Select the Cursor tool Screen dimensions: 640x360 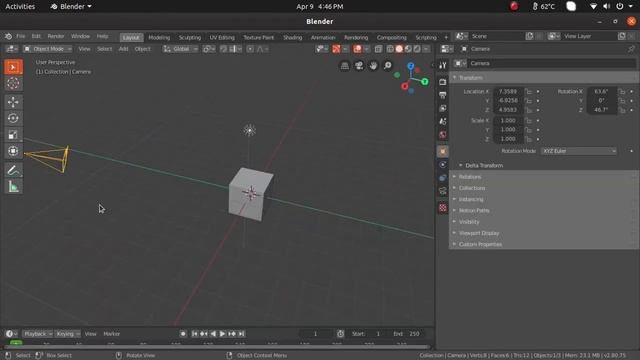coord(13,83)
